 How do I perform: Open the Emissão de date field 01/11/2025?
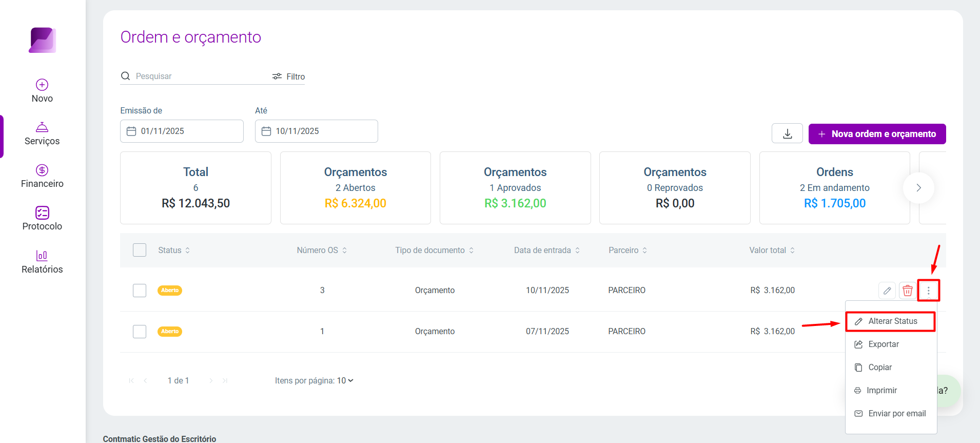tap(182, 131)
